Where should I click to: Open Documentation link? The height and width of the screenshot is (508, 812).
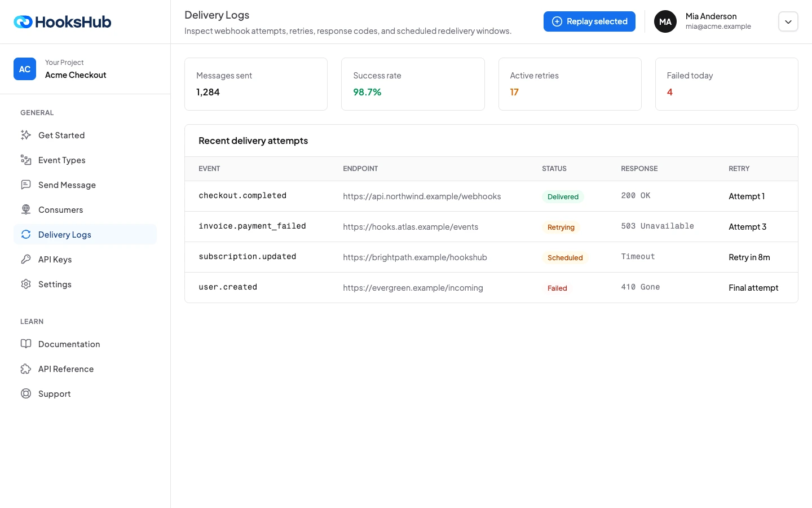click(x=85, y=344)
